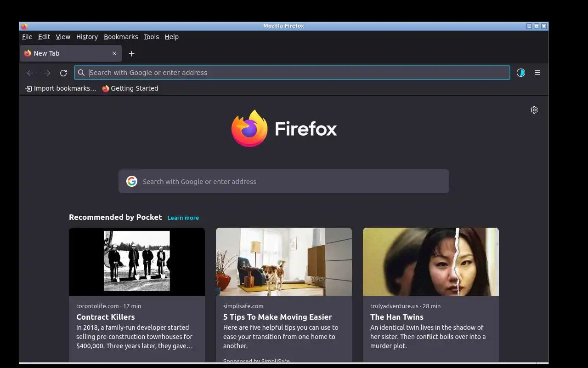Open the History menu
The image size is (588, 368).
pyautogui.click(x=87, y=37)
